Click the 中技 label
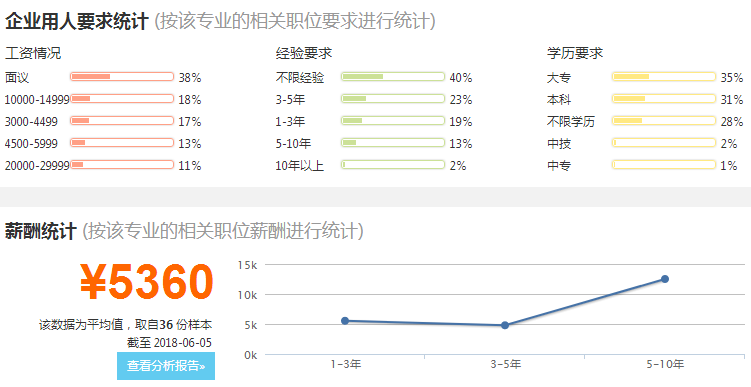Viewport: 751px width, 387px height. coord(559,144)
